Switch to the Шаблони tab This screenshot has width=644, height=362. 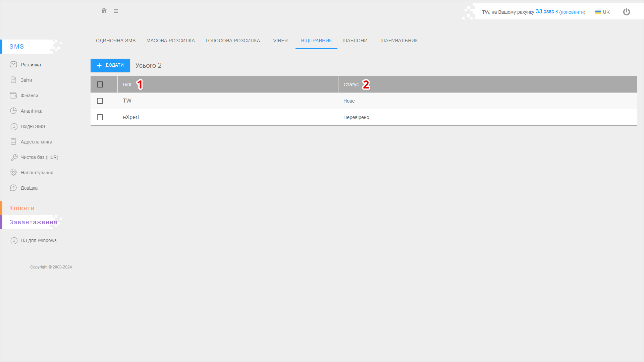[x=355, y=41]
